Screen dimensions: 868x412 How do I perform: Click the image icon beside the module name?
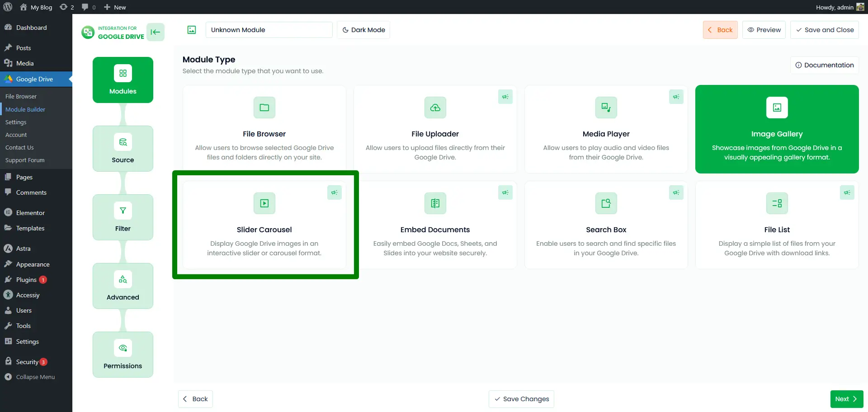point(192,30)
